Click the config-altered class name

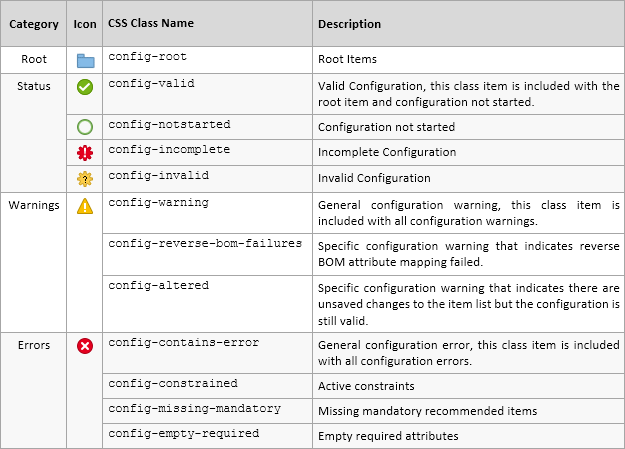(158, 285)
